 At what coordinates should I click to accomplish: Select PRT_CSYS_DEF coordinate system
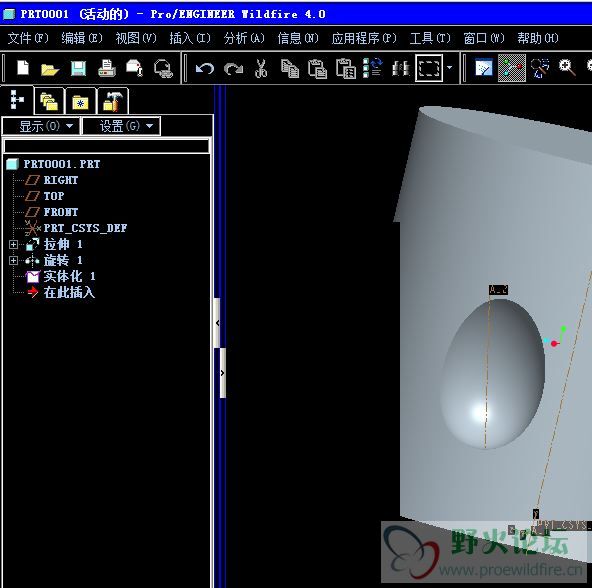85,228
